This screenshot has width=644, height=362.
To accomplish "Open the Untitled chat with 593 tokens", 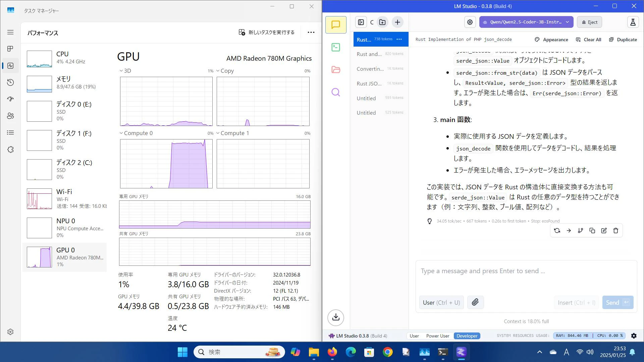I will point(381,98).
